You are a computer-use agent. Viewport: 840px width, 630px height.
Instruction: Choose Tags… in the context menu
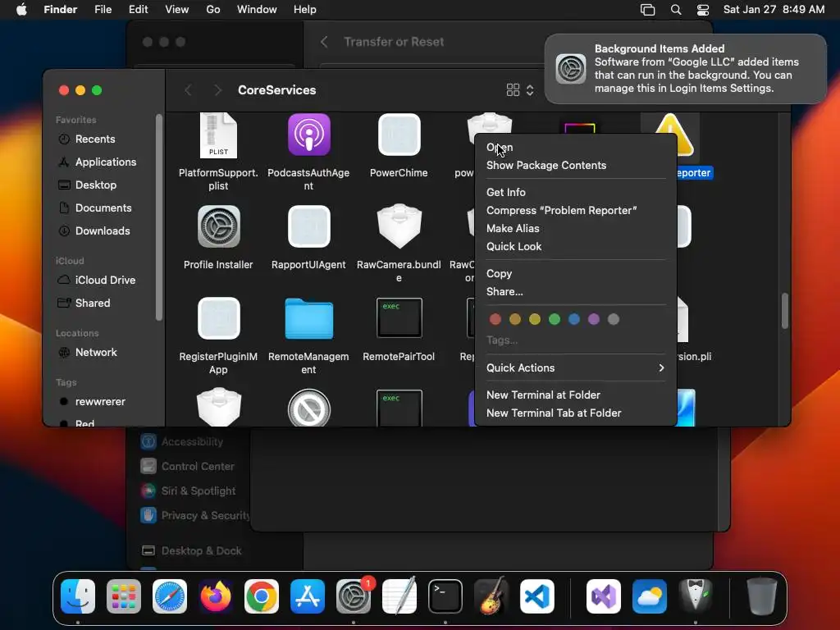(575, 340)
